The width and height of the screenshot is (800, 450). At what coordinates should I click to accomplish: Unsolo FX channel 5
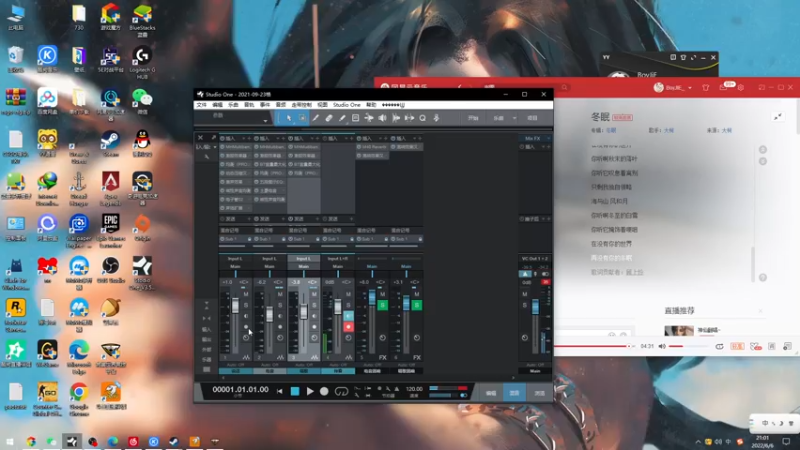[383, 305]
